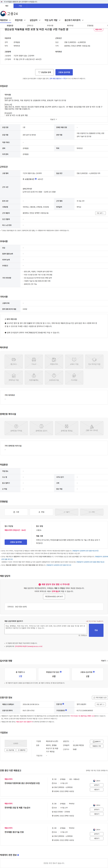Click info icon beside 빅데이터 추천 정보

coord(18,855)
